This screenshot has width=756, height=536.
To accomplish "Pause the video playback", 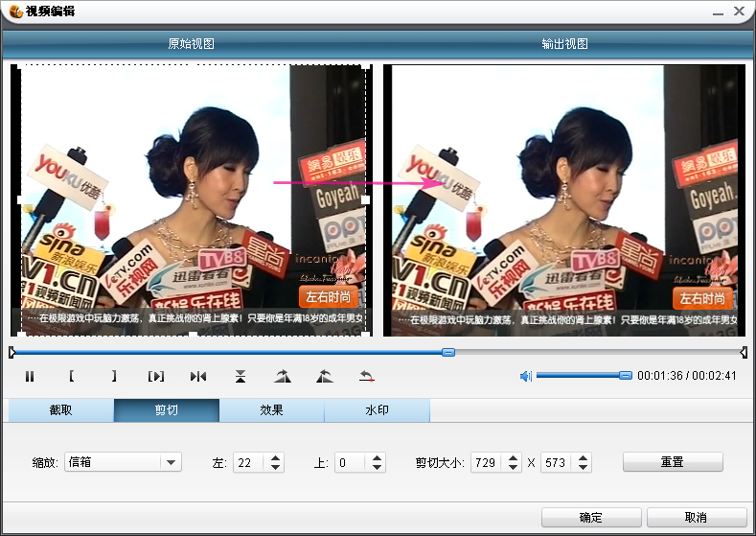I will pos(30,376).
